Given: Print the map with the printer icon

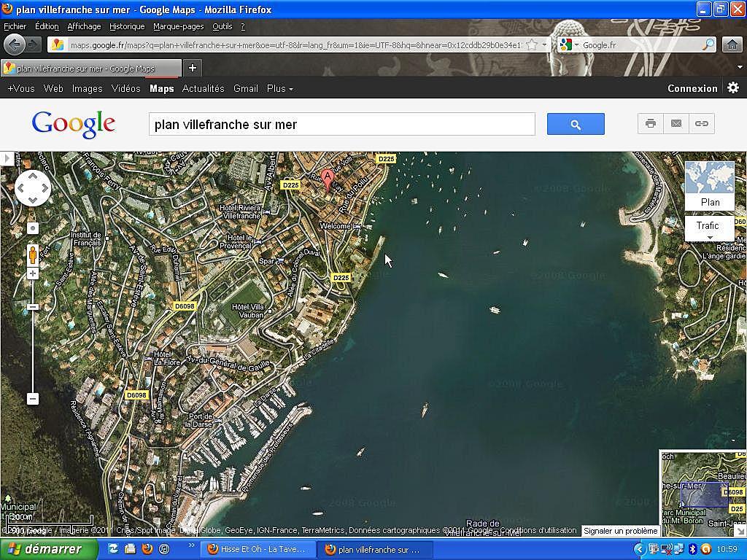Looking at the screenshot, I should [x=650, y=124].
